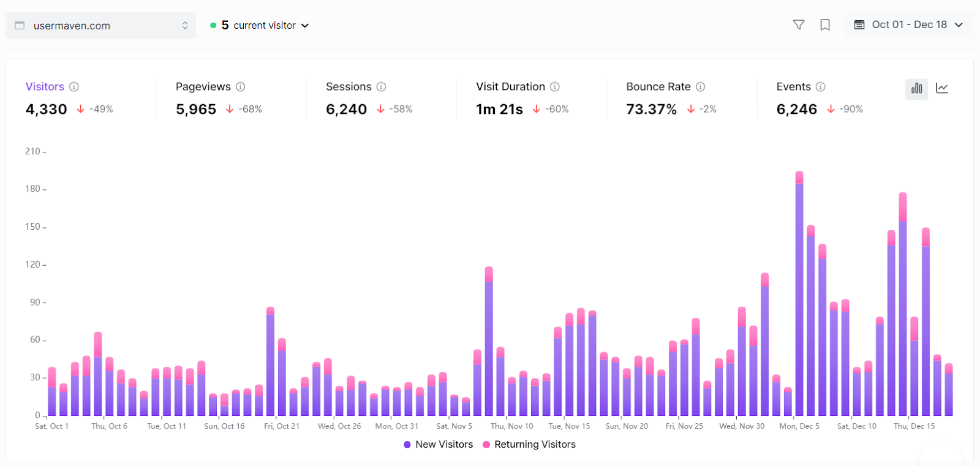The height and width of the screenshot is (466, 980).
Task: Select the Sessions metric
Action: pos(369,98)
